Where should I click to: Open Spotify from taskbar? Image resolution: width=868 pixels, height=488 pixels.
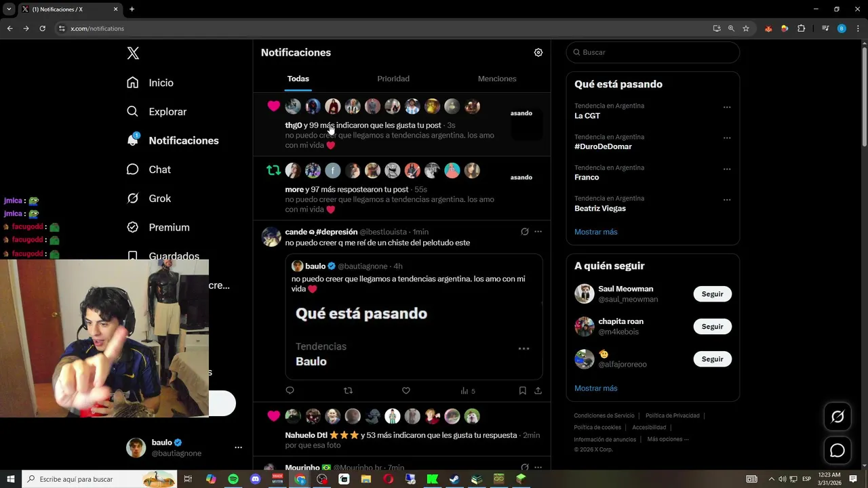pos(233,479)
